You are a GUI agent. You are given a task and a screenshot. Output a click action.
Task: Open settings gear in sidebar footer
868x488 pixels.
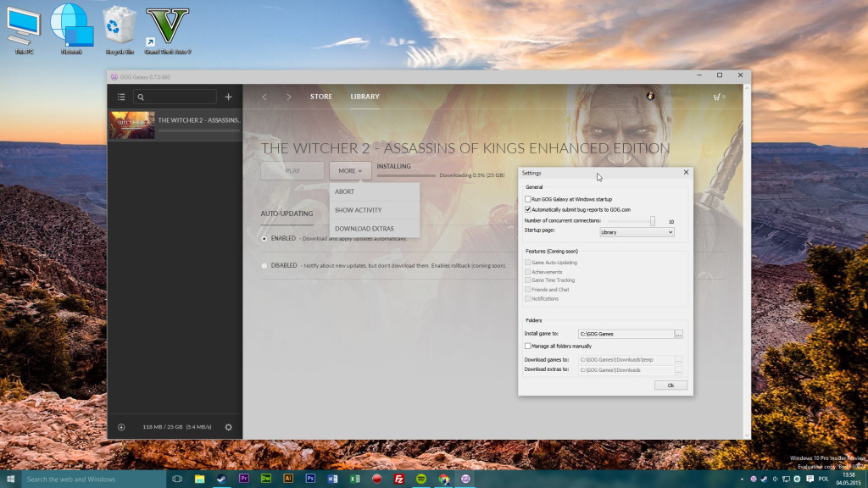point(228,427)
